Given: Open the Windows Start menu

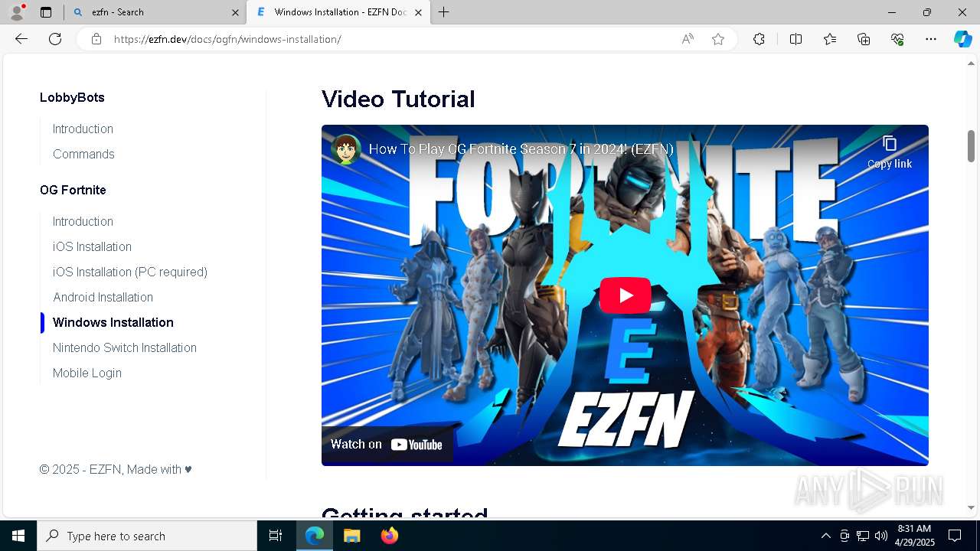Looking at the screenshot, I should click(18, 536).
